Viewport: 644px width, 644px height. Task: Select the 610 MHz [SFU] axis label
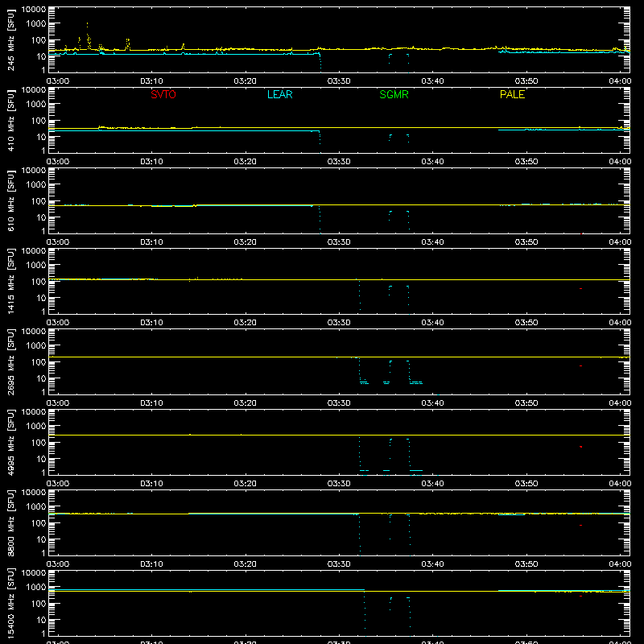click(x=10, y=200)
